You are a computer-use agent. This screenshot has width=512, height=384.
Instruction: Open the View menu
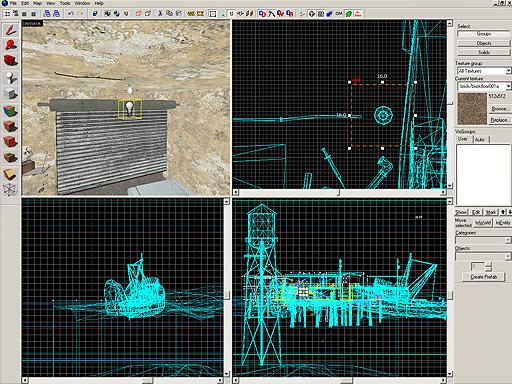50,3
